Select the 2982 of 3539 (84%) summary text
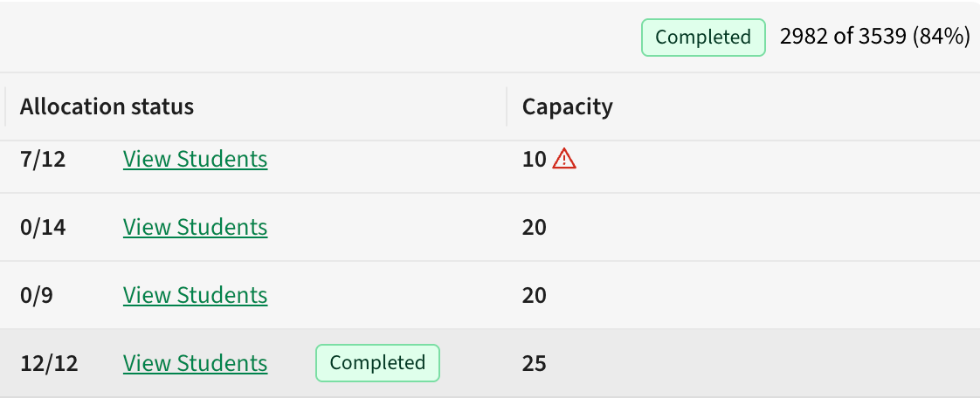The image size is (980, 398). [x=874, y=38]
